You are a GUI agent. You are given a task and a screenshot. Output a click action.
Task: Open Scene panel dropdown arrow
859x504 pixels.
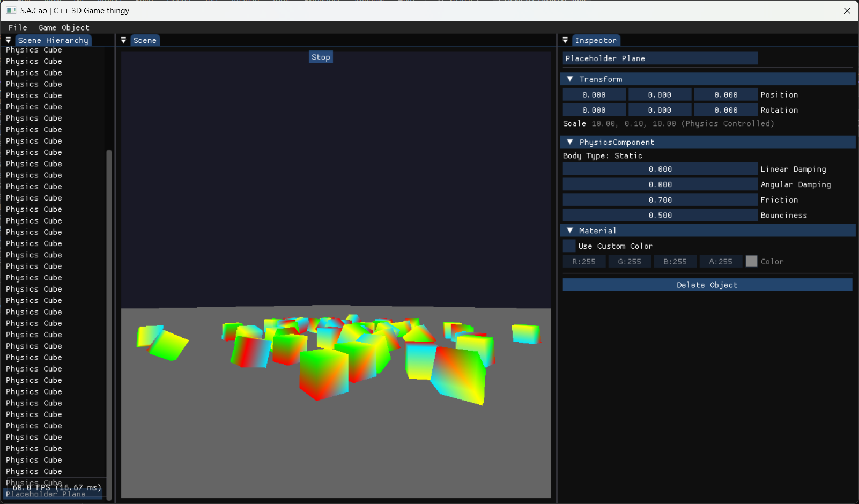click(x=123, y=40)
